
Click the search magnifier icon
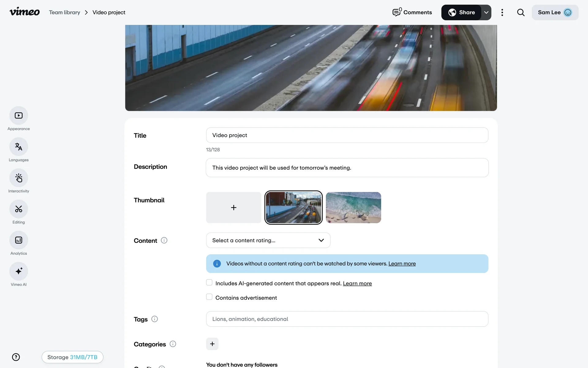[x=521, y=13]
